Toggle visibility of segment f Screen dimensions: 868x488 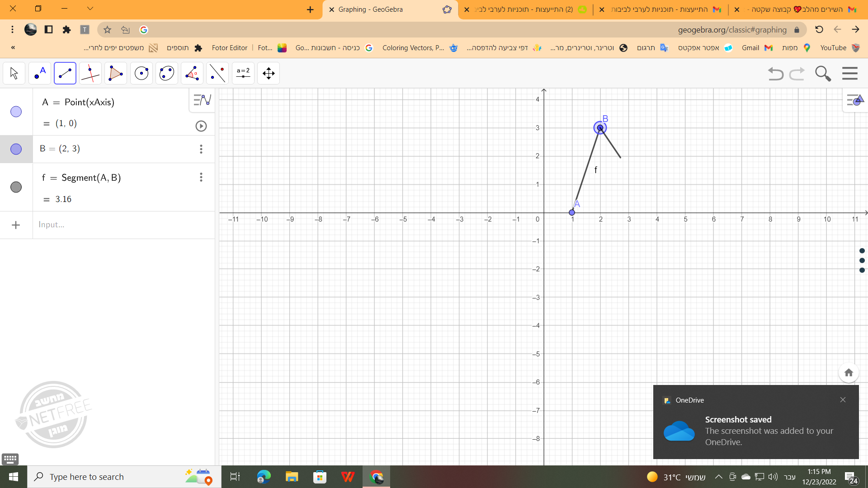16,187
